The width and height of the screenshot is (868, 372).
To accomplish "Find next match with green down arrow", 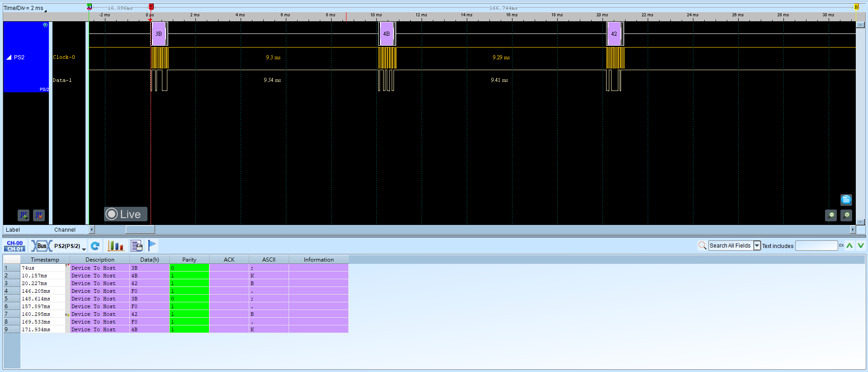I will point(861,246).
